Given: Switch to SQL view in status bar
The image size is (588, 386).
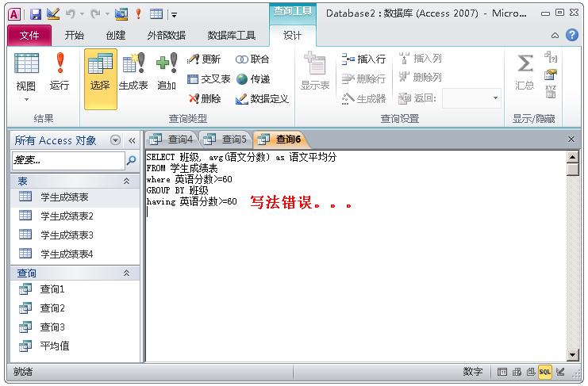Looking at the screenshot, I should tap(544, 372).
